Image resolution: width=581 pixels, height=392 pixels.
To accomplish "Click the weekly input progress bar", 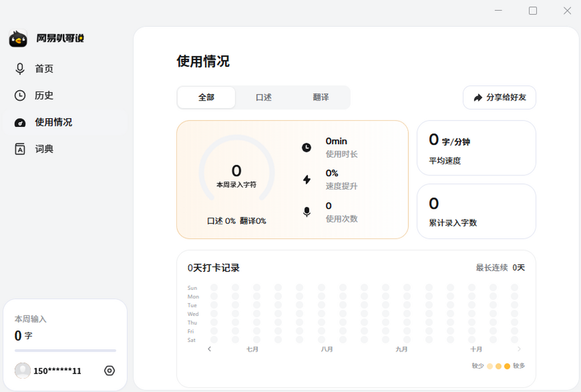I will pos(65,350).
